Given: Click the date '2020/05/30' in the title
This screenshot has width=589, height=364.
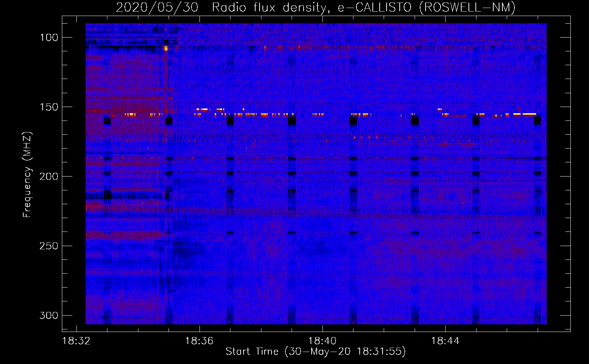Looking at the screenshot, I should pos(157,7).
